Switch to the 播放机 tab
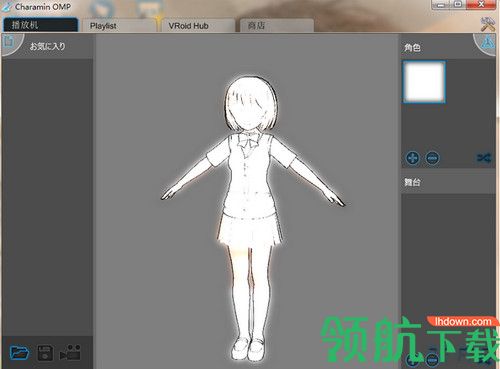 pos(40,25)
